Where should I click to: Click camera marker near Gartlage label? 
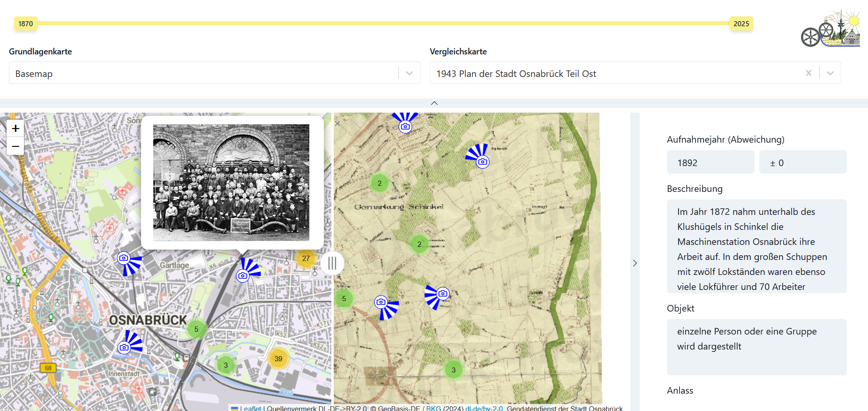tap(124, 258)
